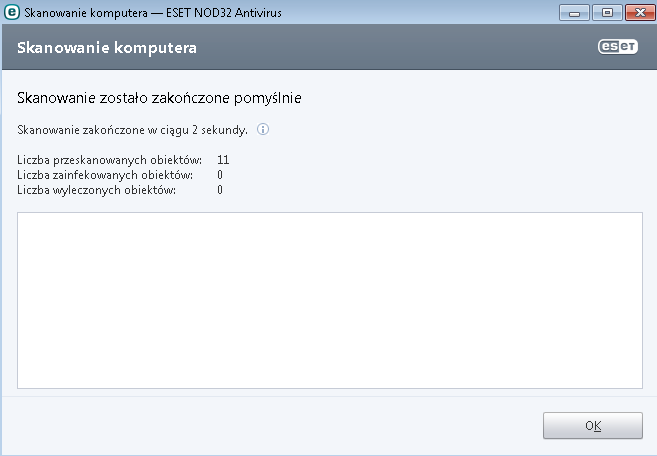Minimize the scan window

click(574, 13)
